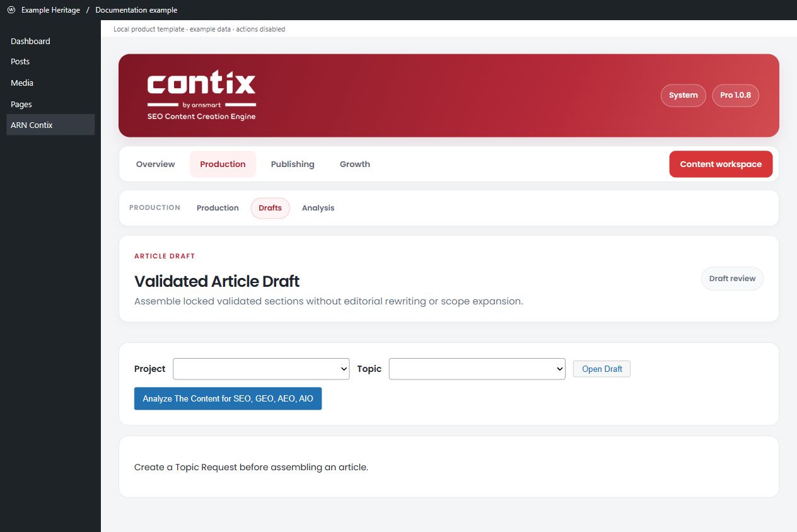Viewport: 797px width, 532px height.
Task: Open the Project dropdown
Action: point(261,369)
